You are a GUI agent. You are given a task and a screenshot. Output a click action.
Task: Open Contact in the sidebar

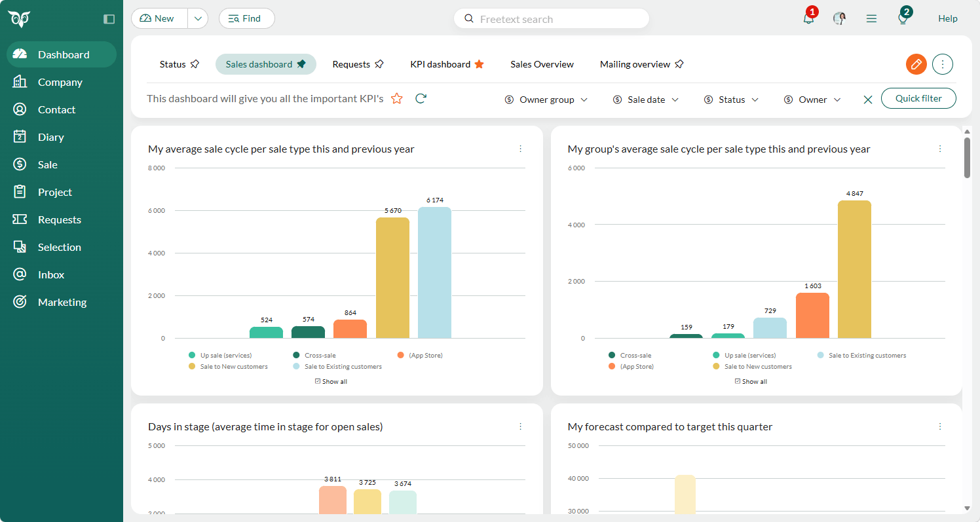pyautogui.click(x=62, y=109)
